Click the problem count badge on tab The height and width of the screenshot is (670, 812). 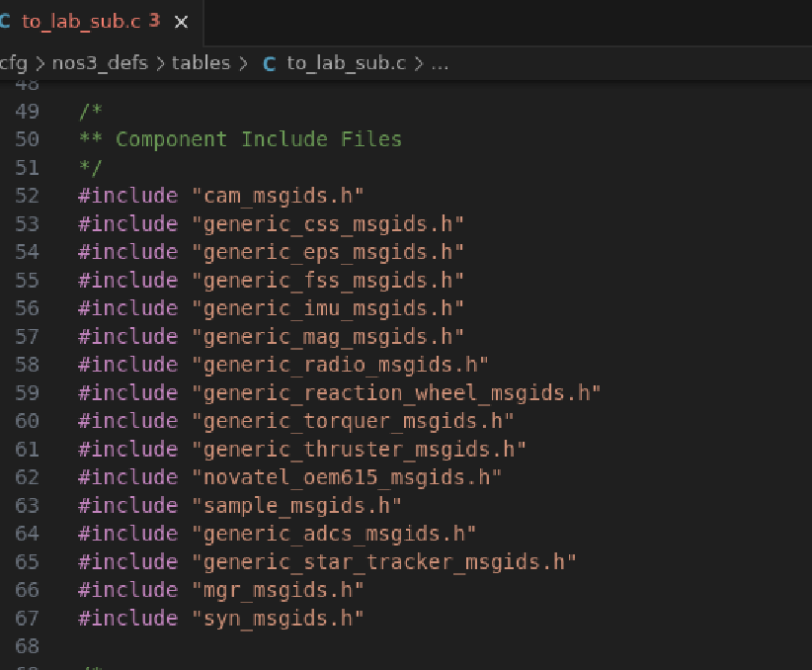click(x=154, y=21)
